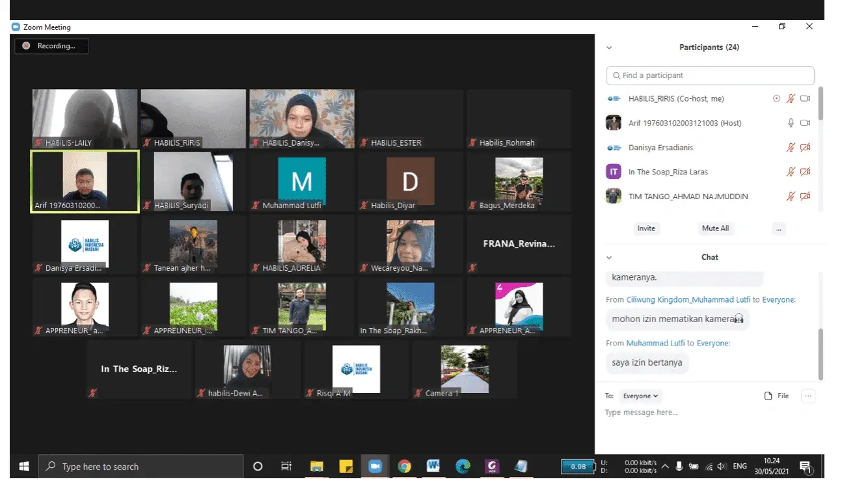Click disabled video icon for TIM TANGO_AHMAD NAJMUDDIN
This screenshot has width=868, height=488.
(805, 197)
